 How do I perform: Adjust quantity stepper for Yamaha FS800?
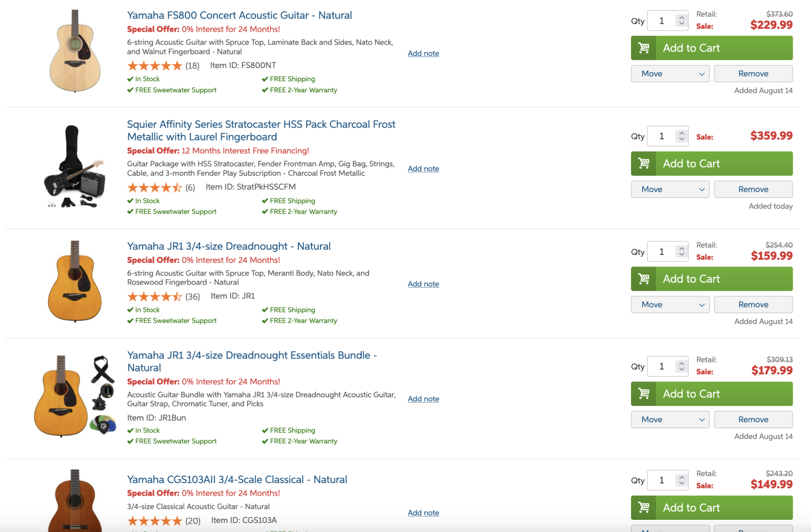coord(682,21)
